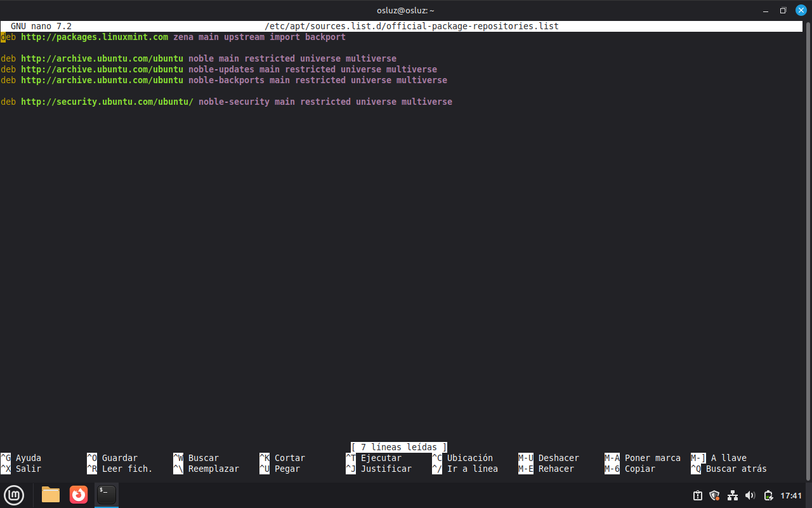812x508 pixels.
Task: Click the M-A Poner marca shortcut label
Action: click(x=643, y=458)
